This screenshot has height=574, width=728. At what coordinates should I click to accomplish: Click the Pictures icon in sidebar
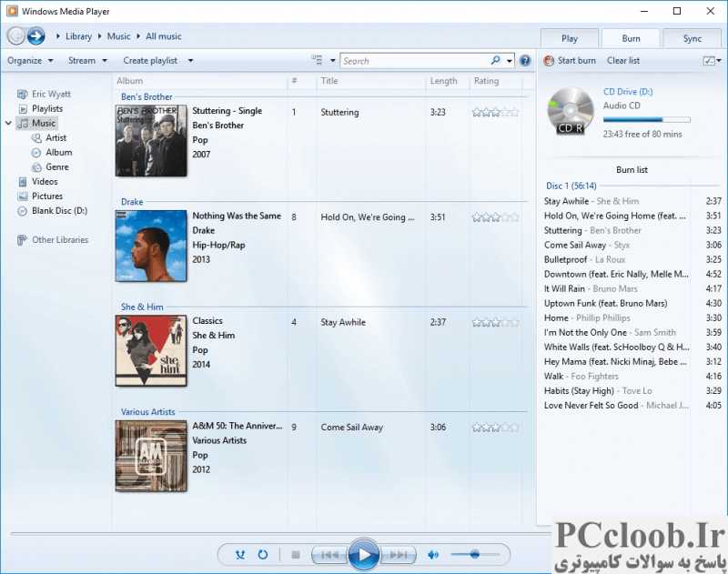tap(23, 196)
